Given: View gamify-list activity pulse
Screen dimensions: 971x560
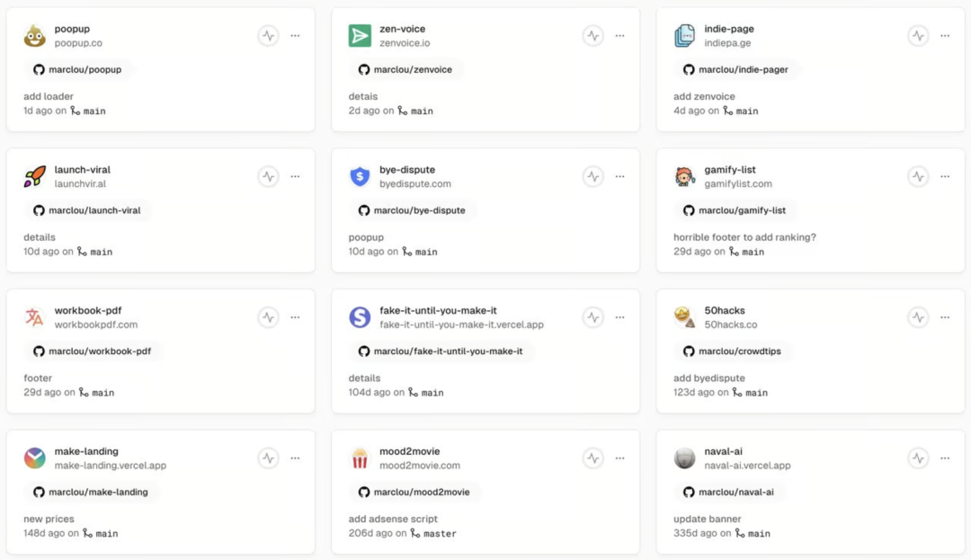Looking at the screenshot, I should tap(918, 176).
